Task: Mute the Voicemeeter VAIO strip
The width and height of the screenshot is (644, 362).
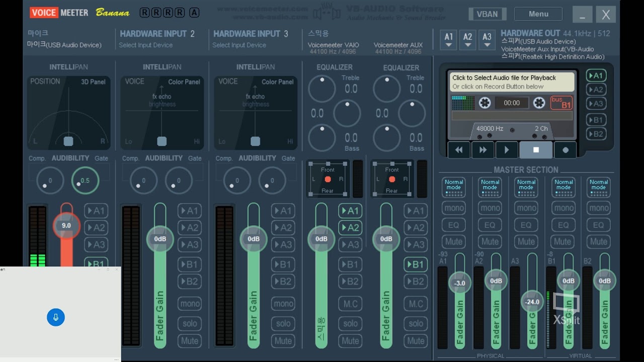Action: coord(350,341)
